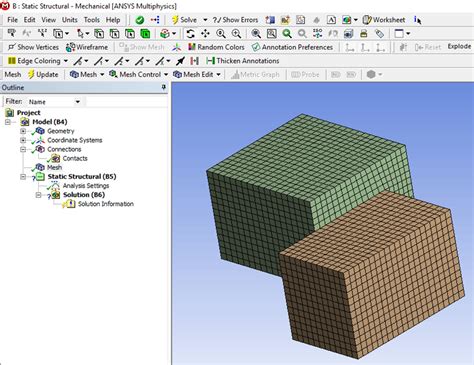Select Geometry in the outline

[61, 131]
